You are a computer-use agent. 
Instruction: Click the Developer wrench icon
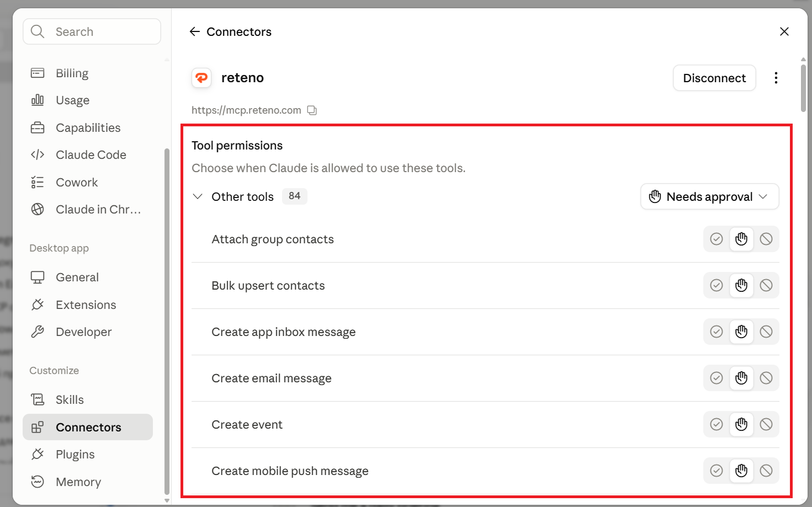38,332
